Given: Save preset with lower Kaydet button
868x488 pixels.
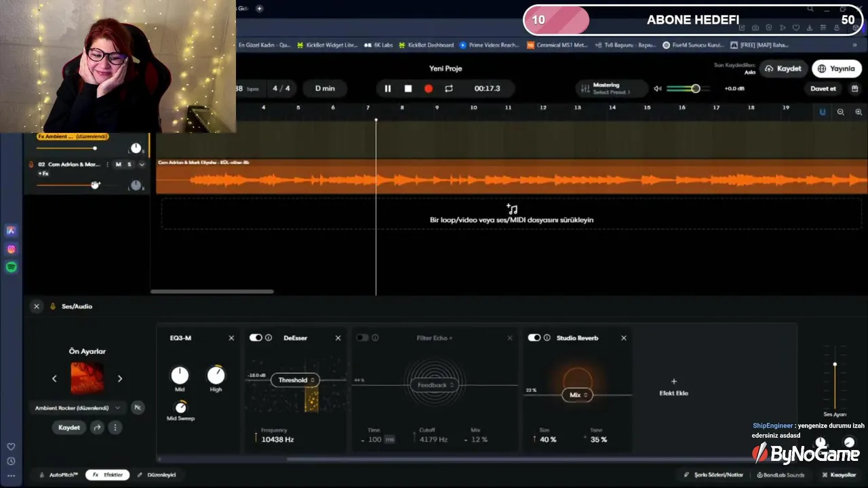Looking at the screenshot, I should coord(68,428).
